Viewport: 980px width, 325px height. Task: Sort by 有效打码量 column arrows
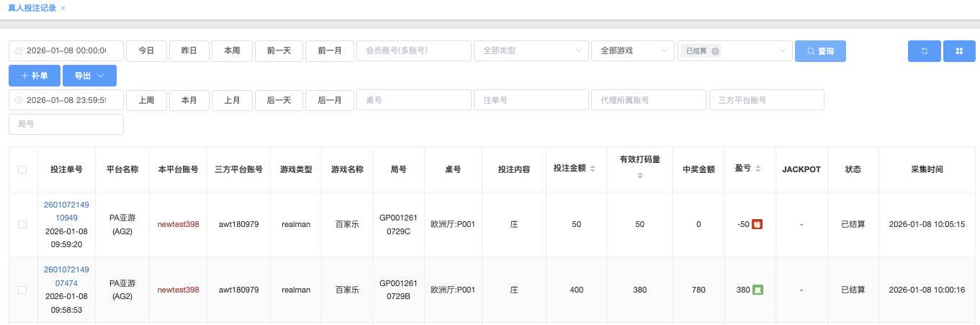click(x=640, y=176)
